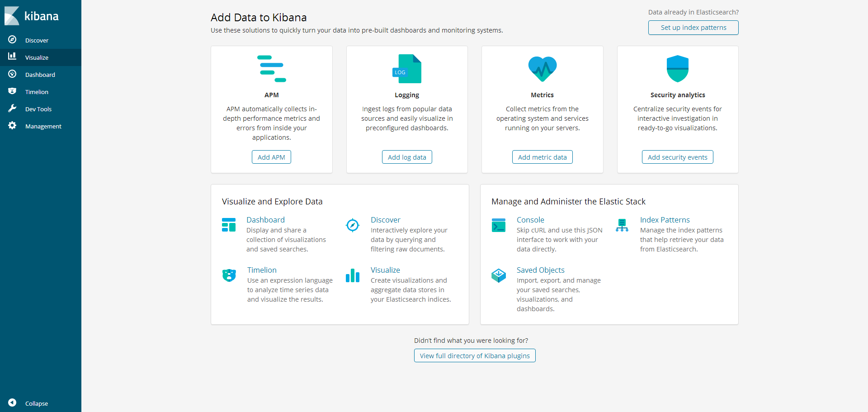Click the Metrics heart pulse icon
The height and width of the screenshot is (412, 868).
coord(542,69)
